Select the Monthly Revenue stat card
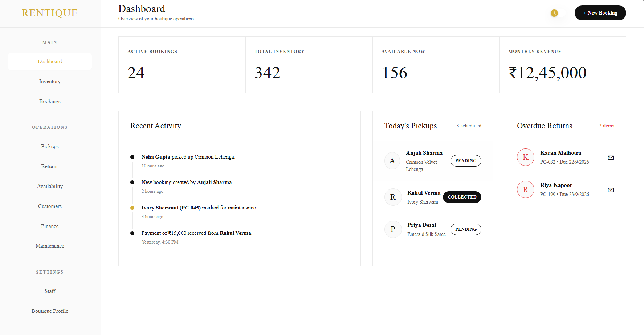This screenshot has height=335, width=644. tap(563, 65)
